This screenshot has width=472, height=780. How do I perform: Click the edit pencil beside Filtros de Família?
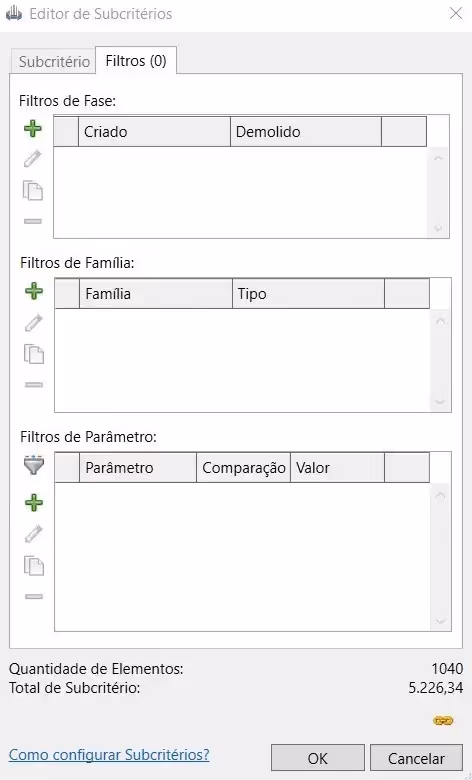(34, 323)
